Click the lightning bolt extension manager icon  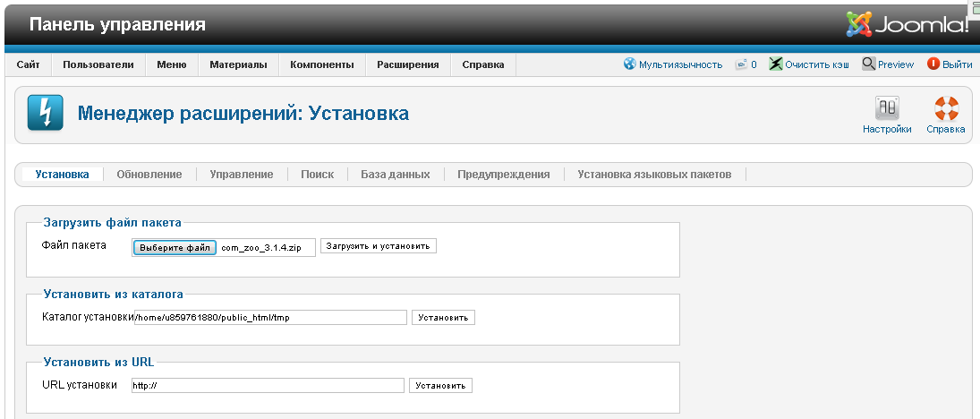(45, 114)
